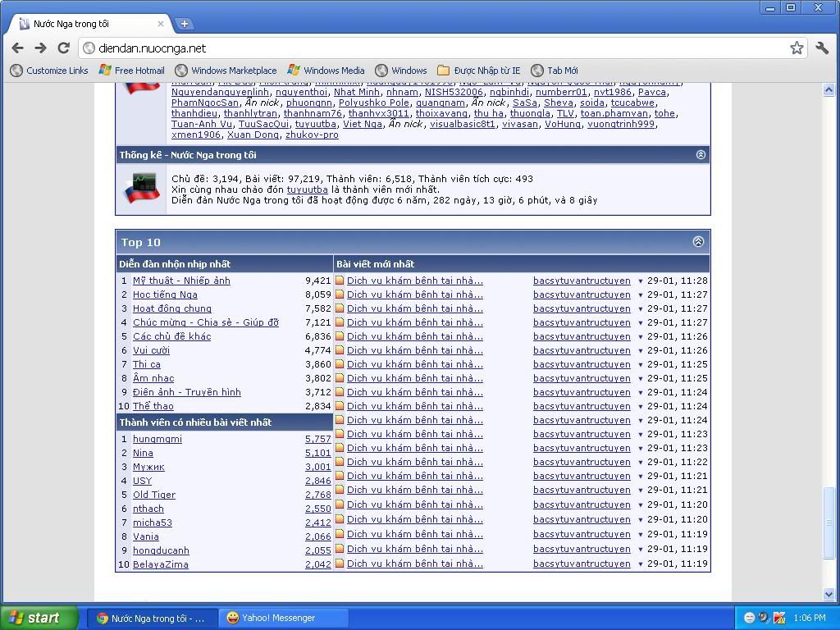The image size is (840, 630).
Task: Click the reload page icon
Action: pyautogui.click(x=63, y=48)
